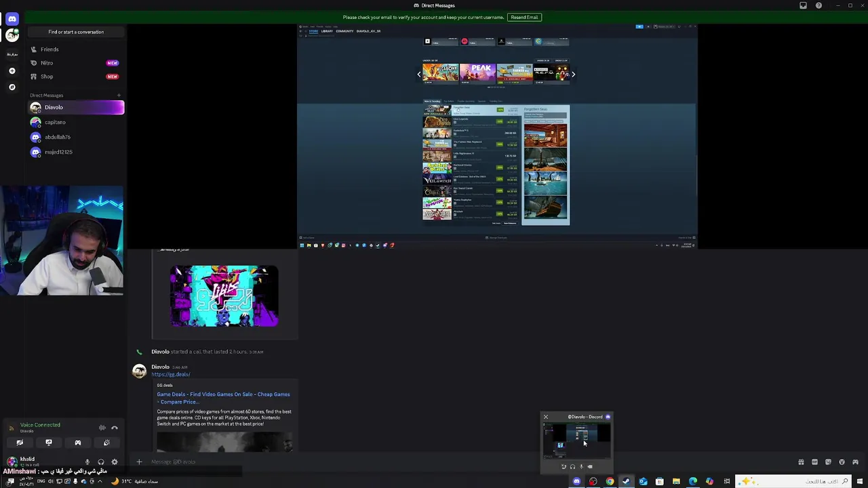Create a new DM with plus icon

(x=119, y=96)
